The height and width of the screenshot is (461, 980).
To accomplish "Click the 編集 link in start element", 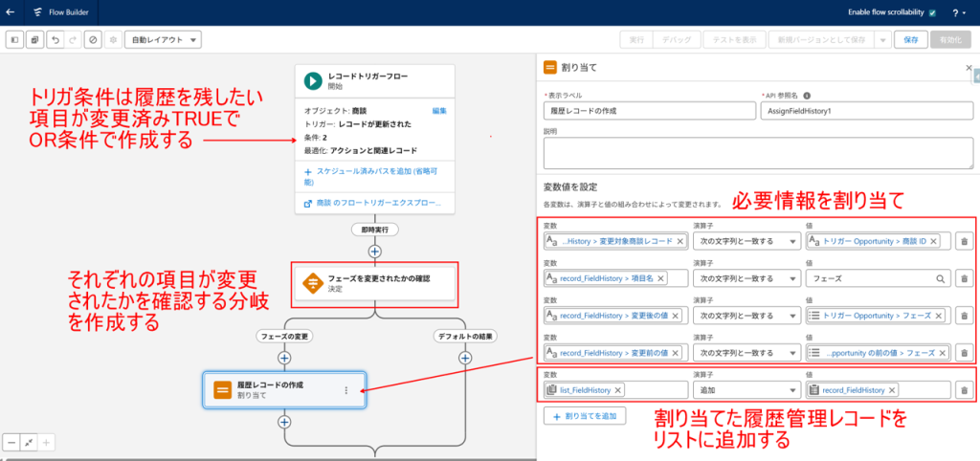I will [439, 111].
